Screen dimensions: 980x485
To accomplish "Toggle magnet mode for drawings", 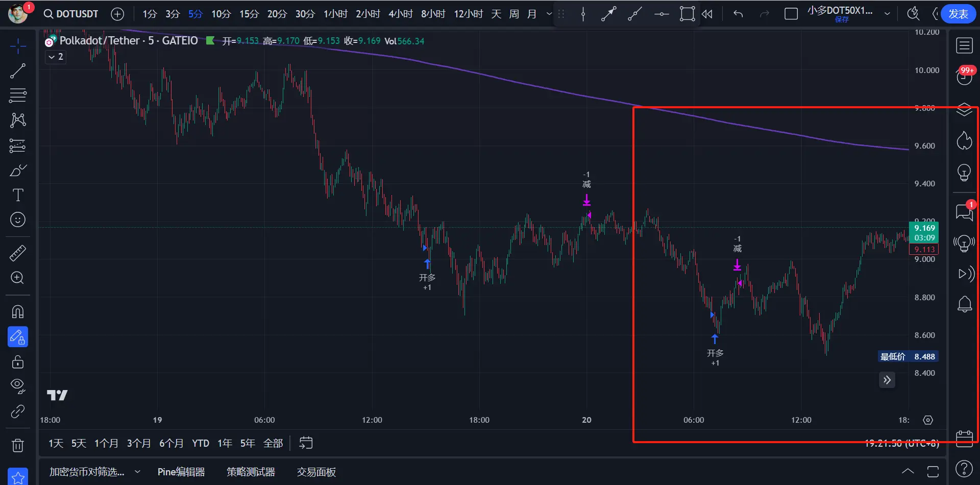I will [x=18, y=311].
